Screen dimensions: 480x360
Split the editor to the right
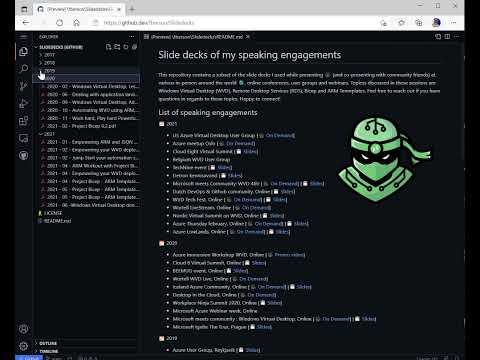(x=447, y=36)
